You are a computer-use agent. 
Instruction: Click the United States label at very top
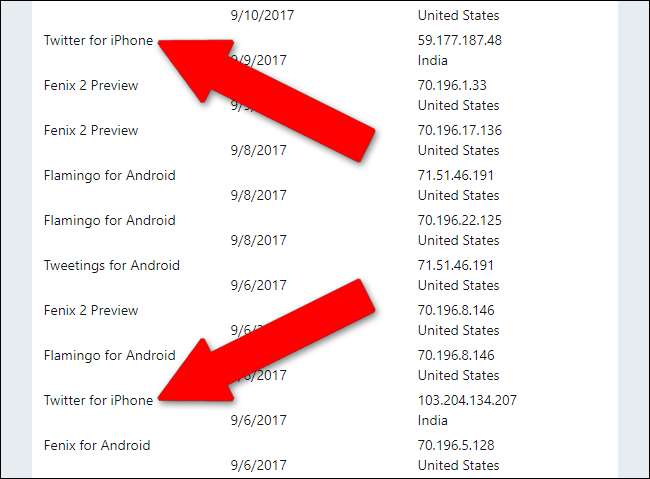(x=458, y=15)
